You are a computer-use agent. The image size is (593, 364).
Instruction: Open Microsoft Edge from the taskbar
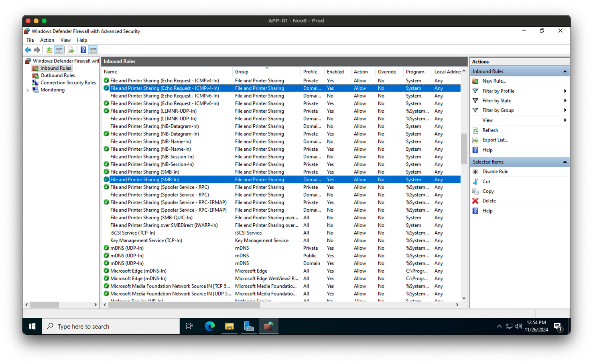209,326
